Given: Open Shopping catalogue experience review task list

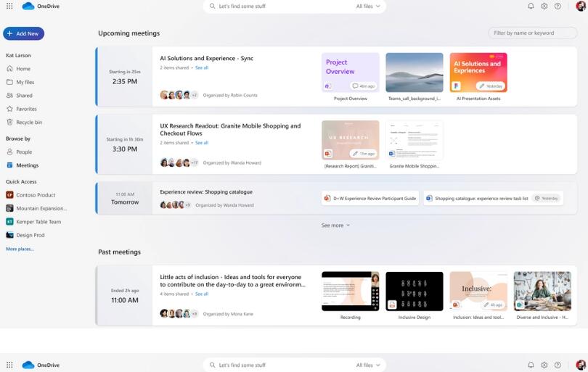Looking at the screenshot, I should [x=494, y=199].
